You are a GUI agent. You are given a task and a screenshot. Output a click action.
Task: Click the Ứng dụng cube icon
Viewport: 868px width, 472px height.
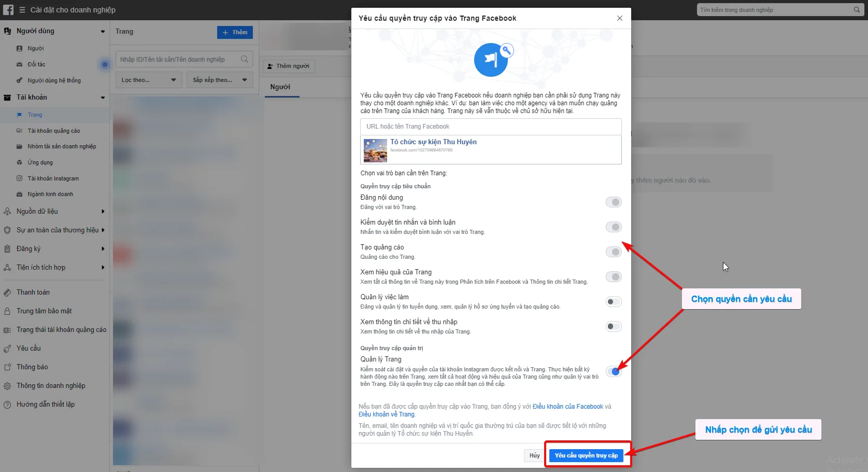click(20, 162)
